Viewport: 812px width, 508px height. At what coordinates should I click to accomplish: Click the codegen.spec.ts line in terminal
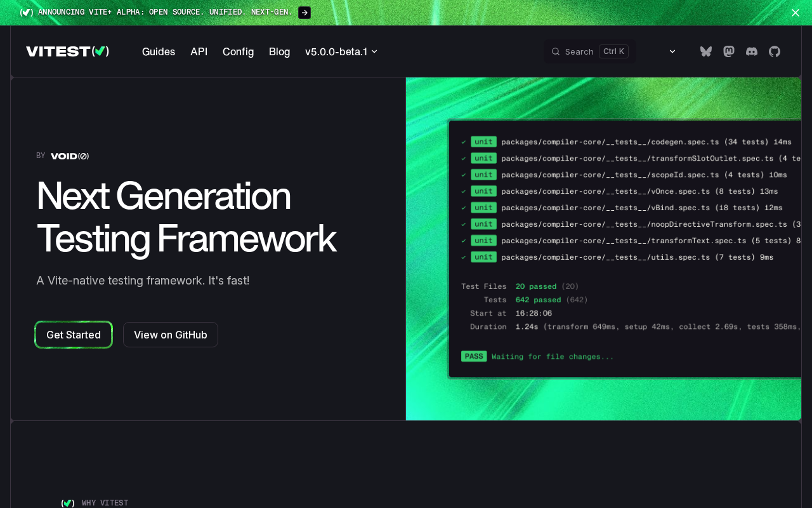coord(627,142)
